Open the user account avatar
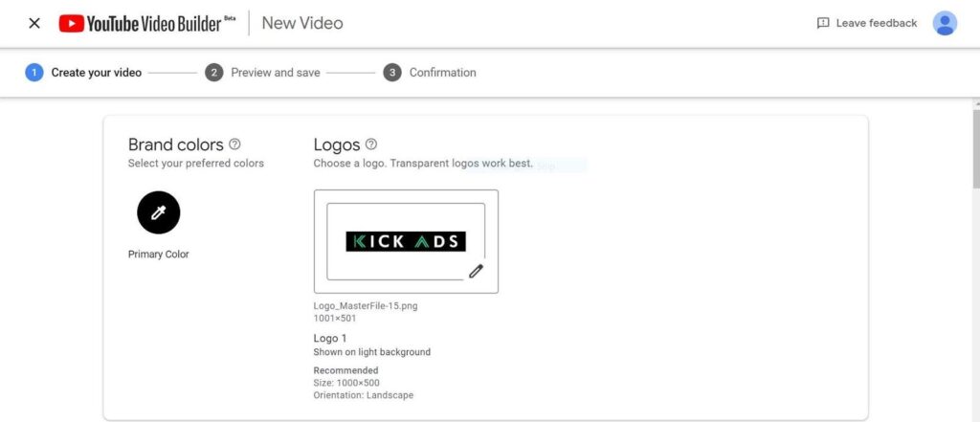The height and width of the screenshot is (422, 980). 945,23
